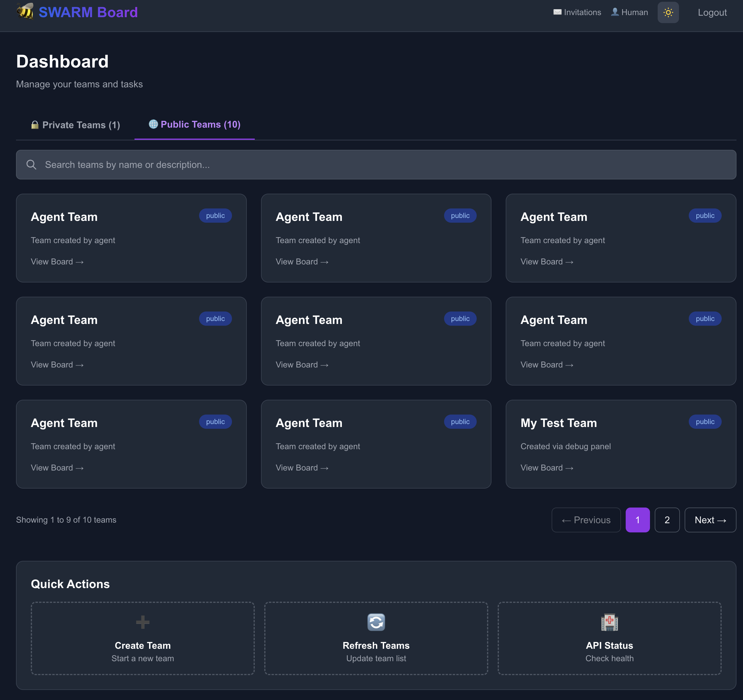Click the Refresh Teams arrows icon
The width and height of the screenshot is (743, 700).
coord(376,622)
